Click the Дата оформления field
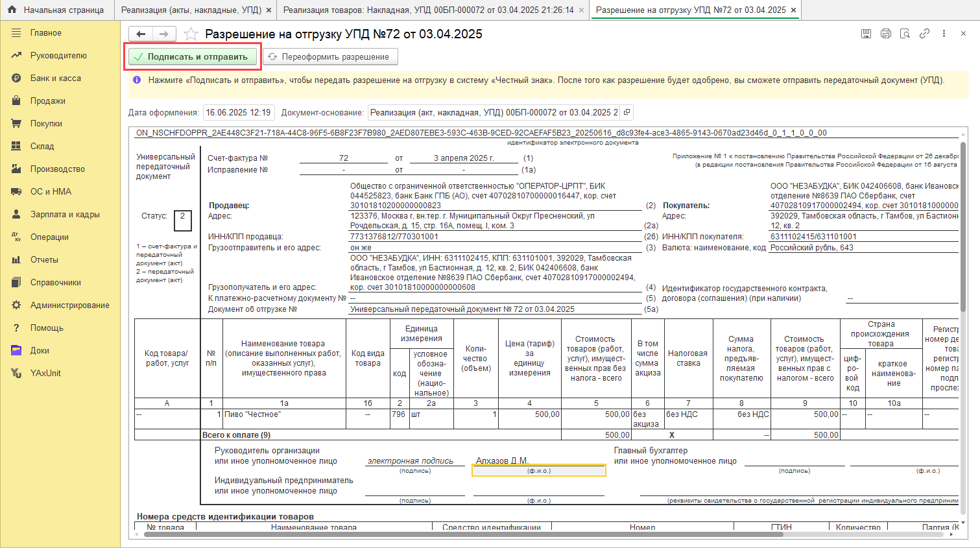 tap(239, 112)
